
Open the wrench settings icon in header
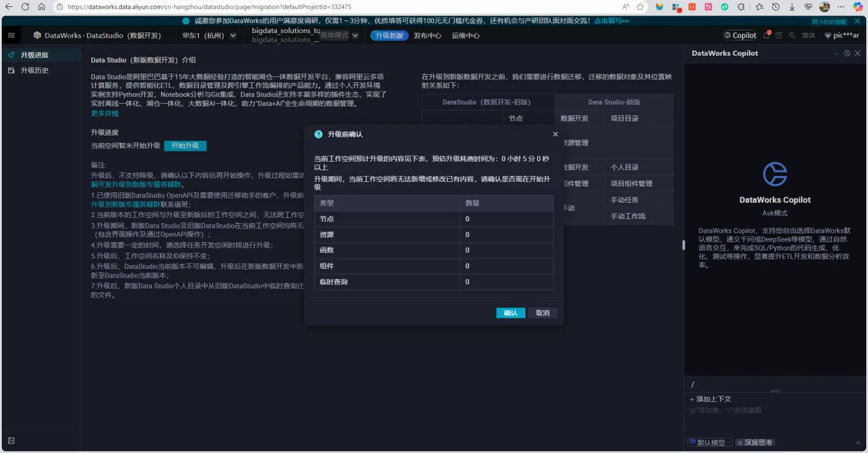(792, 35)
